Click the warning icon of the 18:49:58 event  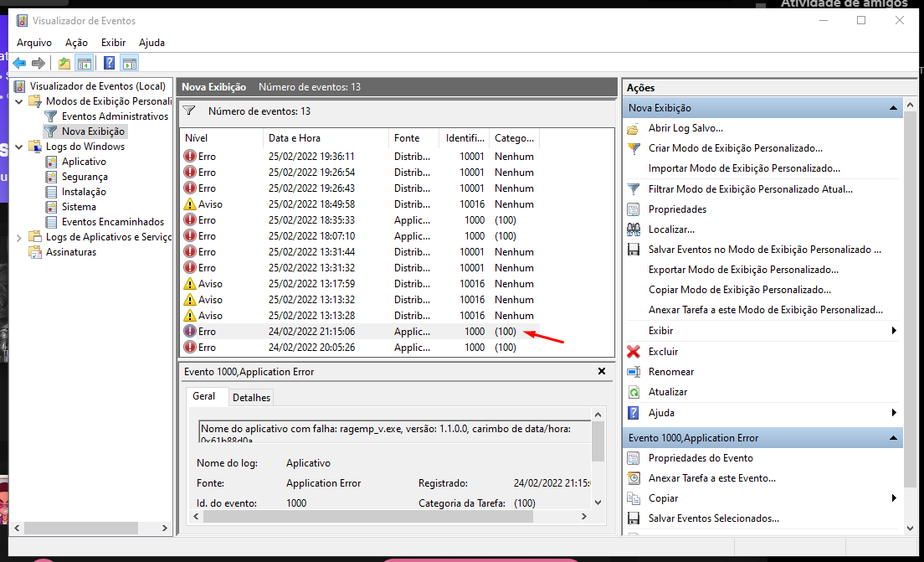190,204
